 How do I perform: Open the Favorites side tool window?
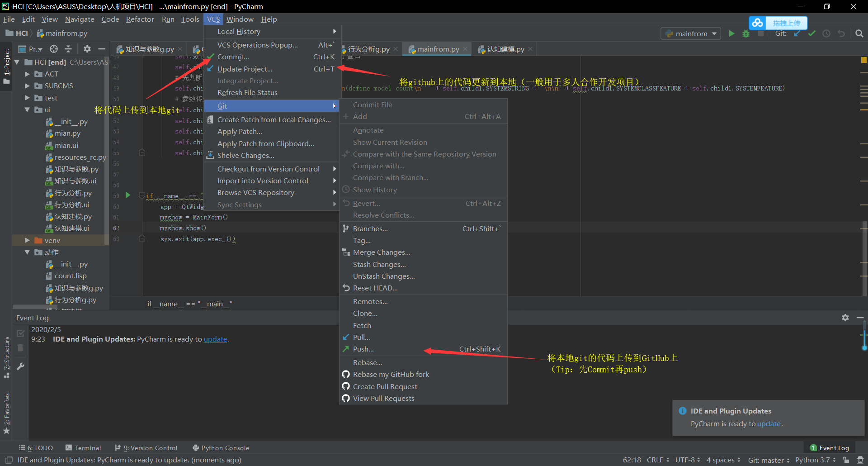6,413
